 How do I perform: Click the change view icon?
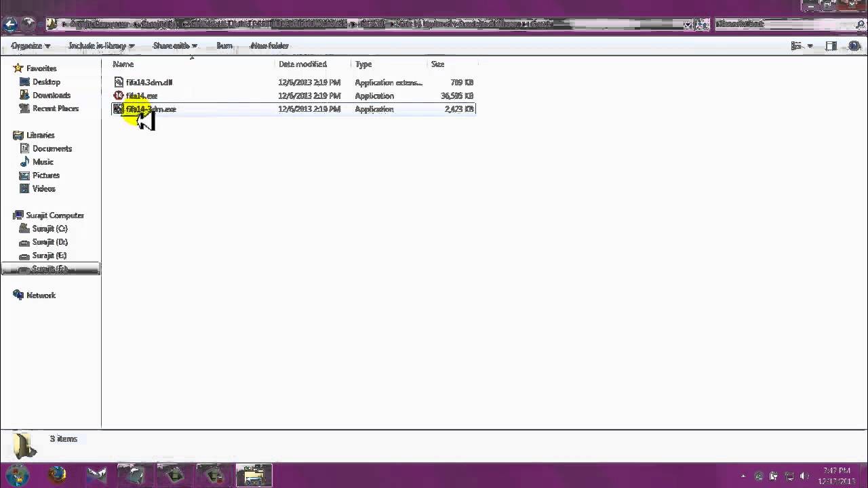797,46
